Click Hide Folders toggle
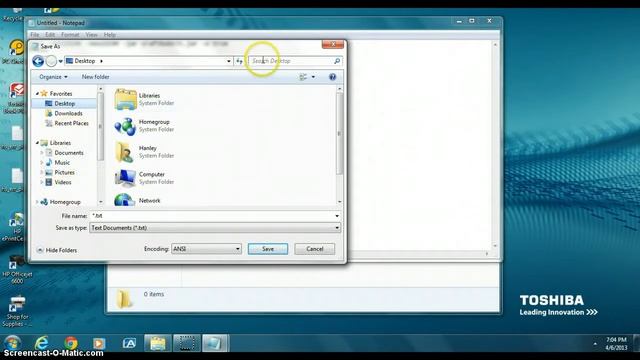This screenshot has height=360, width=640. point(57,250)
